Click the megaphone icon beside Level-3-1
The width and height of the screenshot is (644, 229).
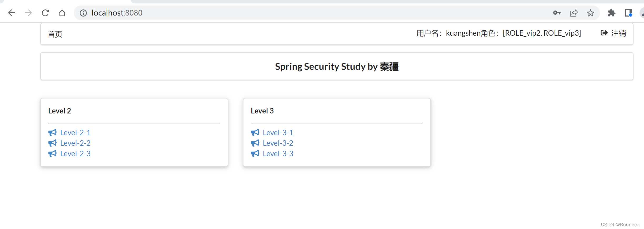(255, 133)
